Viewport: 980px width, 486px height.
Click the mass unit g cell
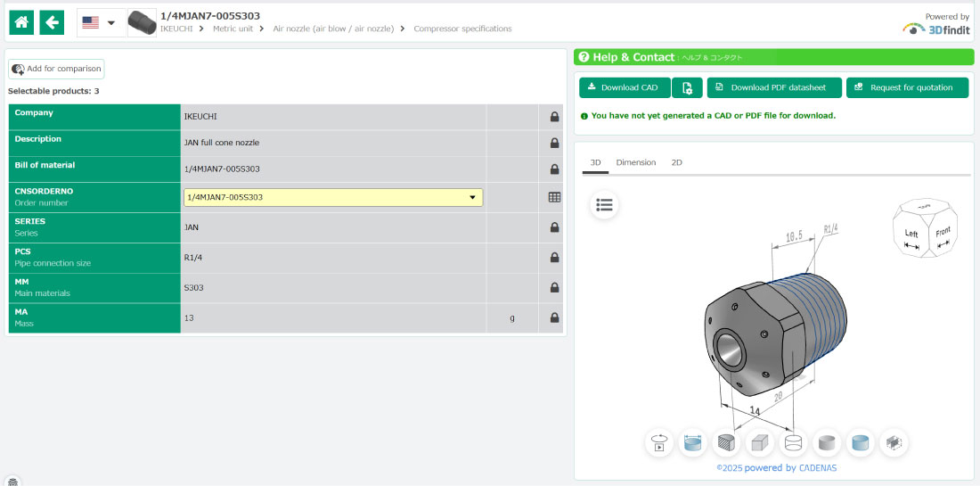[x=512, y=317]
